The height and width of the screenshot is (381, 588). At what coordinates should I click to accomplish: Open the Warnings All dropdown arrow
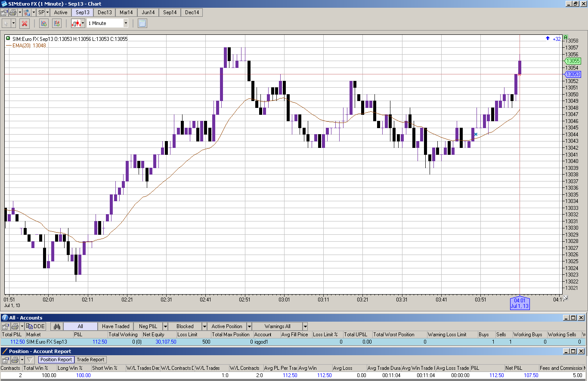305,326
